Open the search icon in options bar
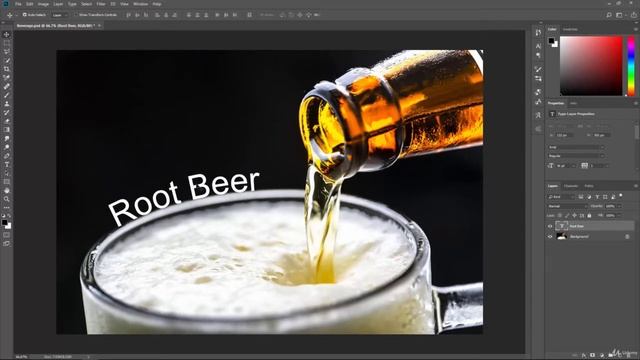This screenshot has width=640, height=360. [x=609, y=15]
